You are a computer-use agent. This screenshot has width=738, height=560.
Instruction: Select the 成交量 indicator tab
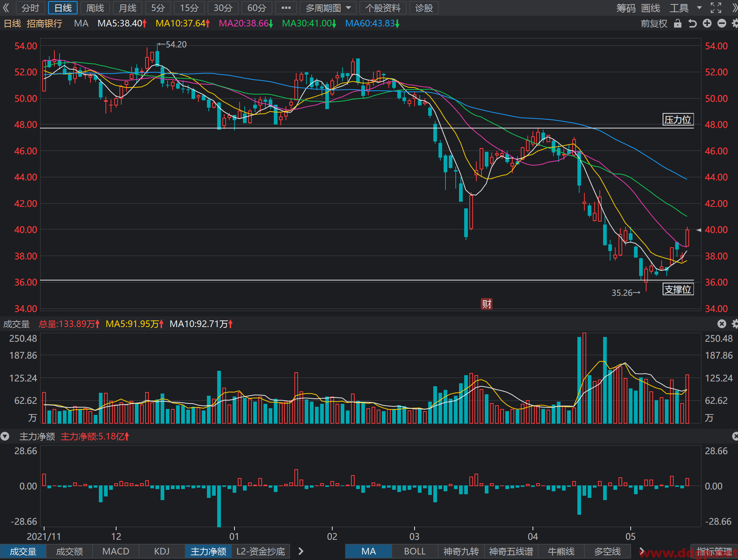click(23, 551)
